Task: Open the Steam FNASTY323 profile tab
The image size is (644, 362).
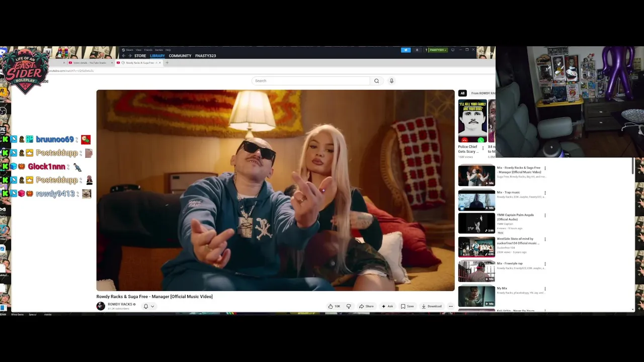Action: [x=205, y=56]
